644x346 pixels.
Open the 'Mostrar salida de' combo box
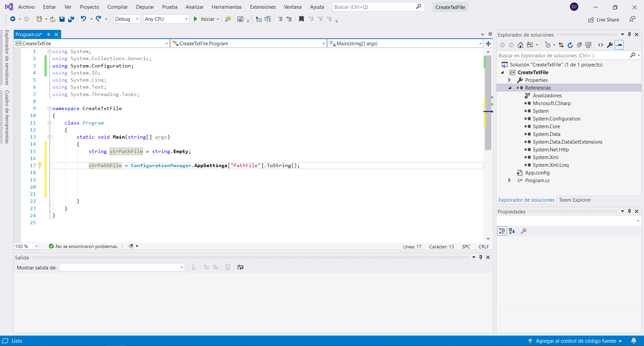[x=122, y=267]
